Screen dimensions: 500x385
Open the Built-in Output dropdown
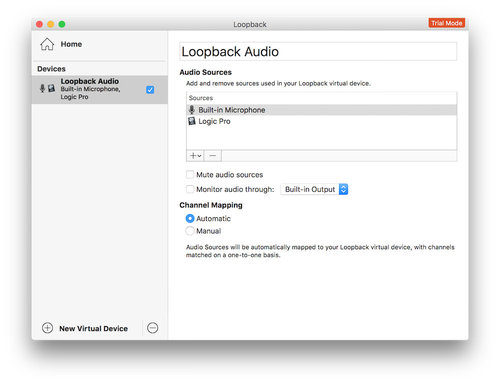point(314,189)
